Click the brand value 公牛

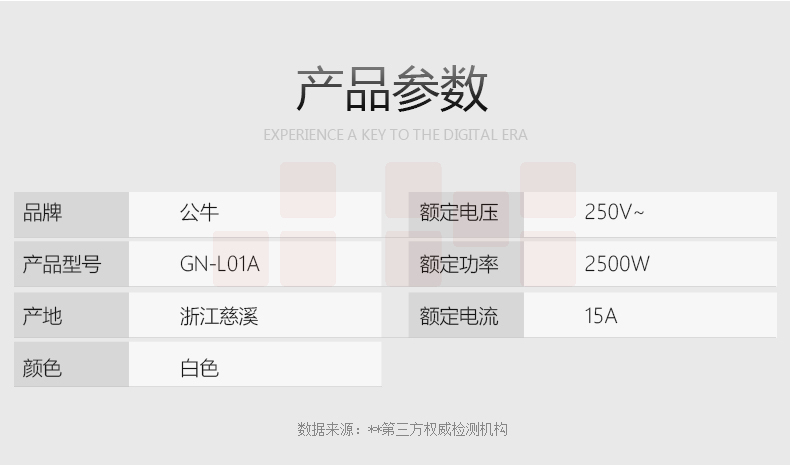click(x=199, y=213)
